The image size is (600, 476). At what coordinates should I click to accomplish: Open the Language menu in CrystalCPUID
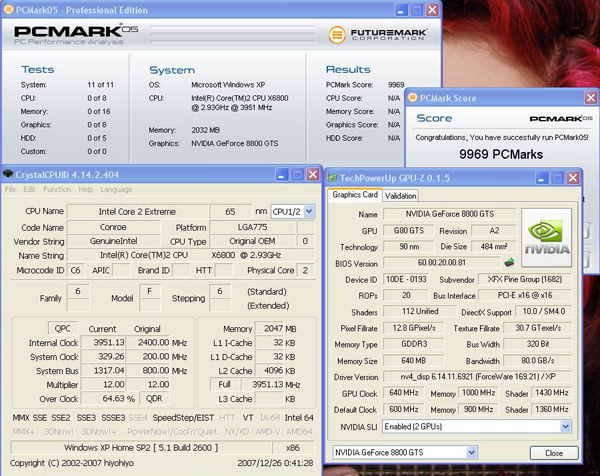[116, 189]
